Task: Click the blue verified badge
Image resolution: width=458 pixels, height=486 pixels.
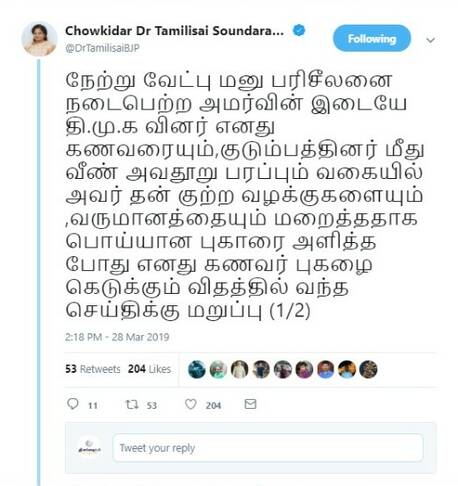Action: click(299, 31)
